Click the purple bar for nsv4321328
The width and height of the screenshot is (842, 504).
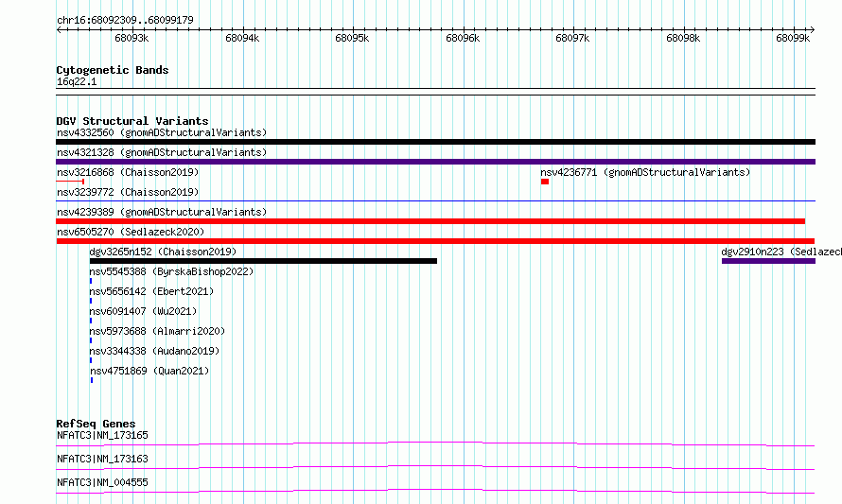click(x=435, y=162)
